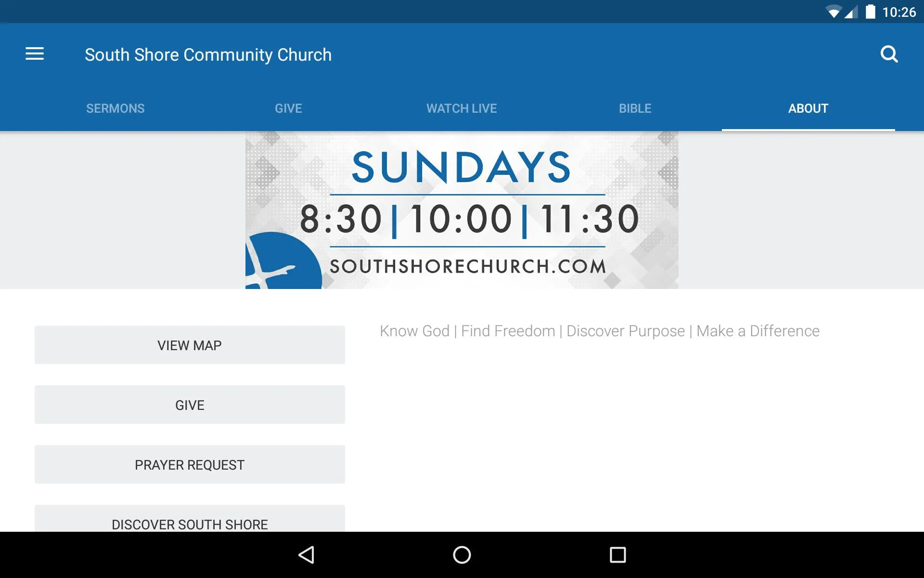The height and width of the screenshot is (578, 924).
Task: Click GIVE button
Action: click(x=189, y=404)
